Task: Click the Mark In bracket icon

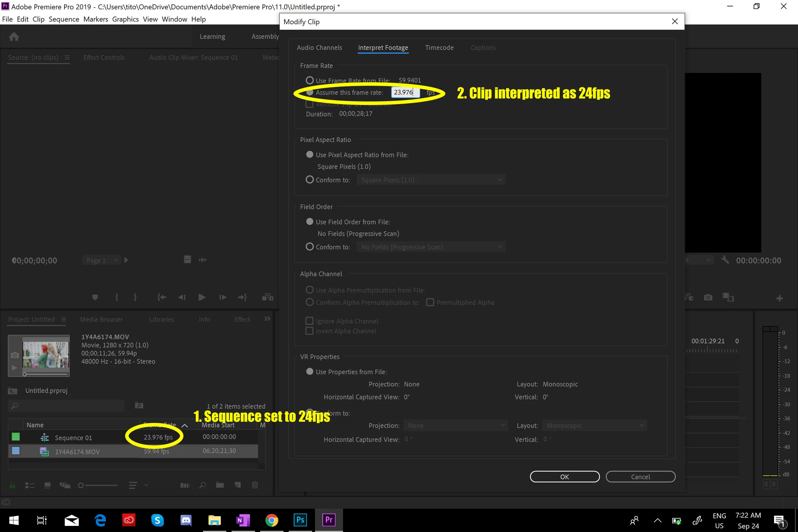Action: [117, 297]
